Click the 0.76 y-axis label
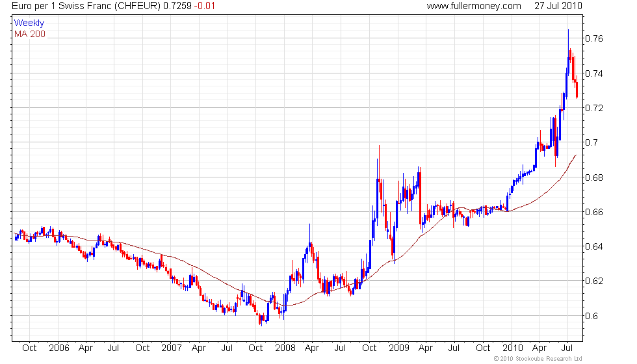The image size is (637, 364). coord(594,38)
